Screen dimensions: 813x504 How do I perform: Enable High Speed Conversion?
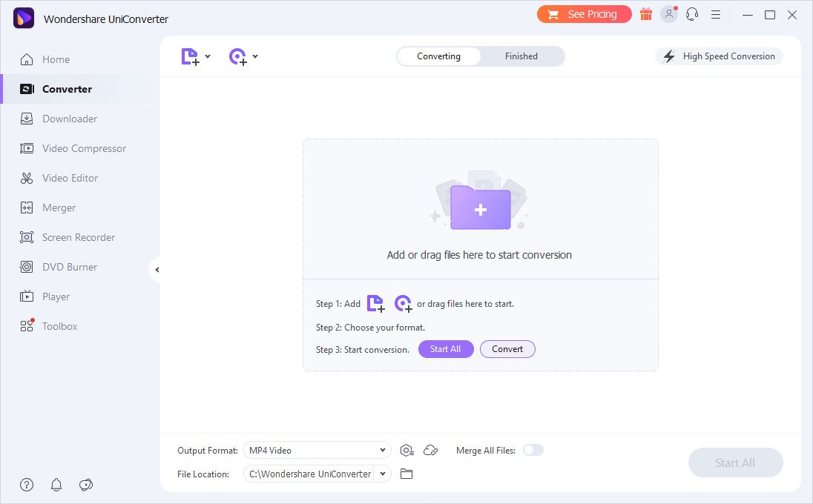[x=719, y=56]
